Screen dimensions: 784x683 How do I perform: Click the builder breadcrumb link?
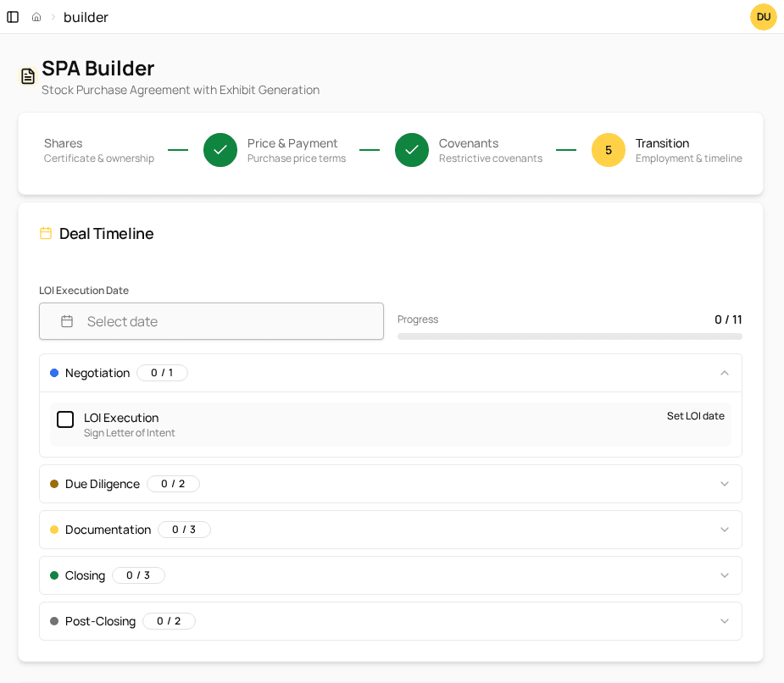point(86,17)
